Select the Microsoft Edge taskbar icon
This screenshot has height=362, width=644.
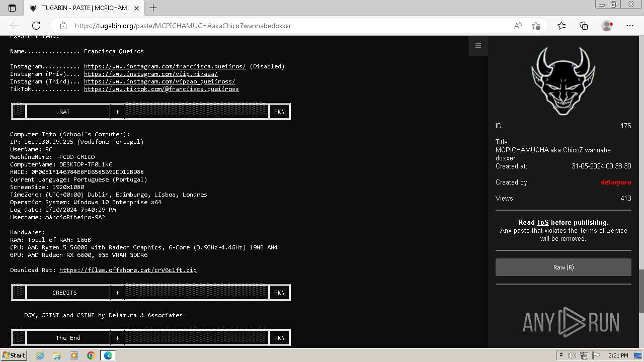pos(108,355)
